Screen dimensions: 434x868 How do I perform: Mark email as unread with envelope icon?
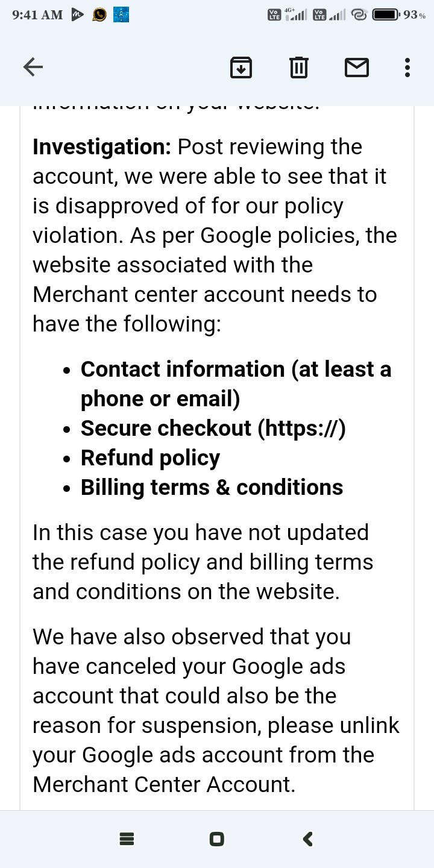(356, 68)
